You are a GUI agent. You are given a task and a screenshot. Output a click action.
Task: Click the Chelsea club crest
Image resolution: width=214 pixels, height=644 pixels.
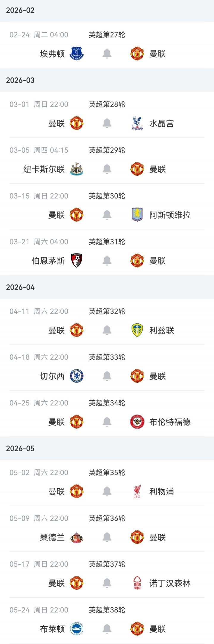[x=77, y=376]
